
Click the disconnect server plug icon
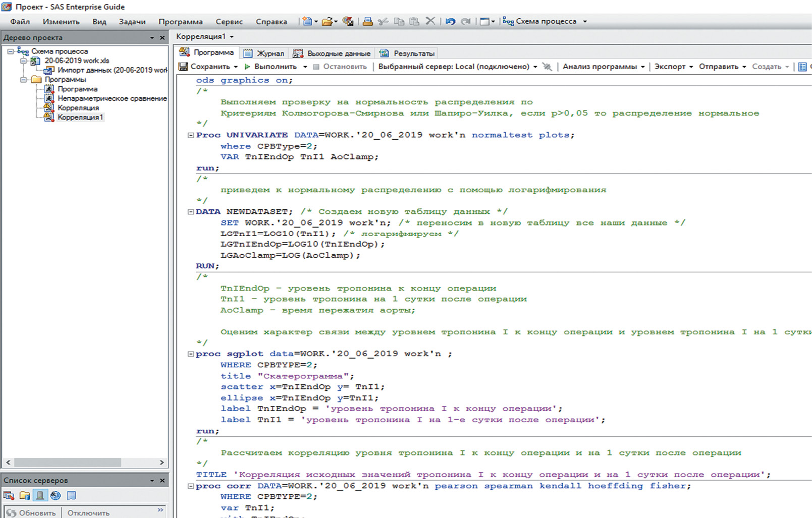(547, 67)
